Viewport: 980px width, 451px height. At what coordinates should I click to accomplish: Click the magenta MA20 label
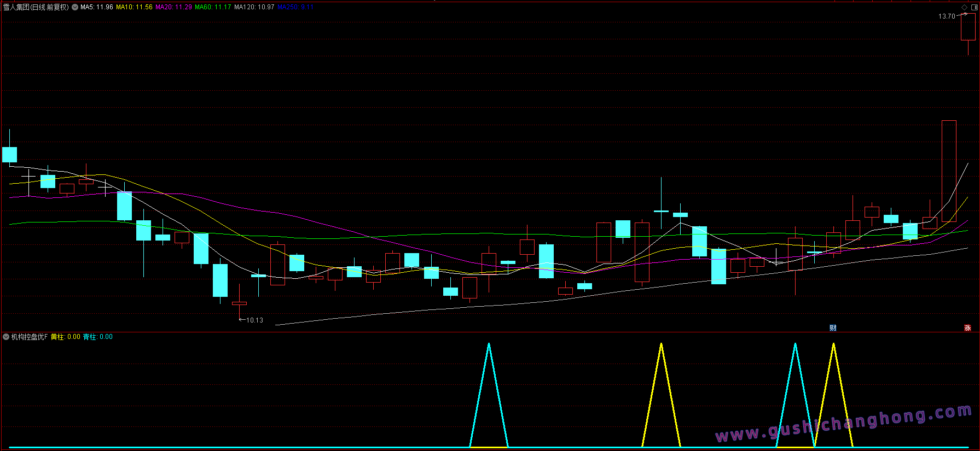173,7
